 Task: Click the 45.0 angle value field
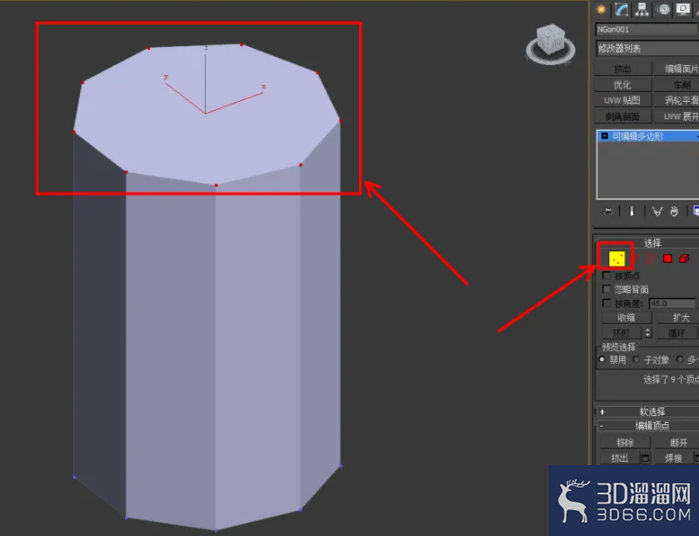click(x=671, y=303)
